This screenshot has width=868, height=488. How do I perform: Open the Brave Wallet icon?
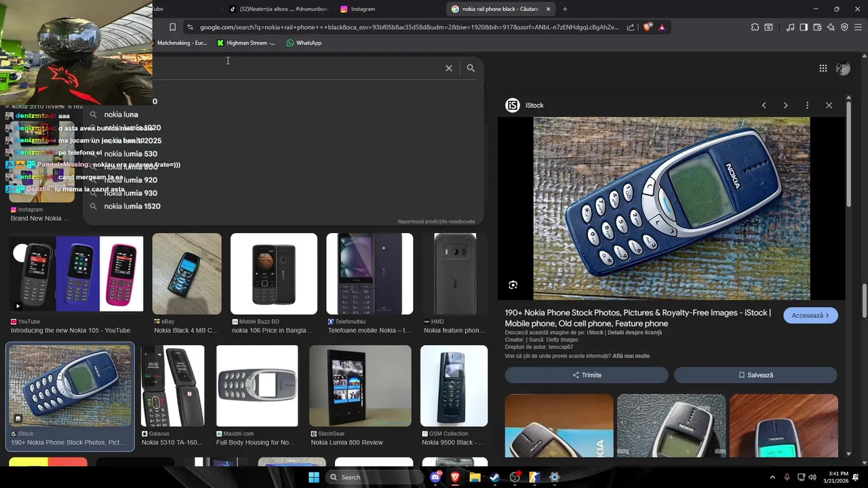pyautogui.click(x=817, y=27)
